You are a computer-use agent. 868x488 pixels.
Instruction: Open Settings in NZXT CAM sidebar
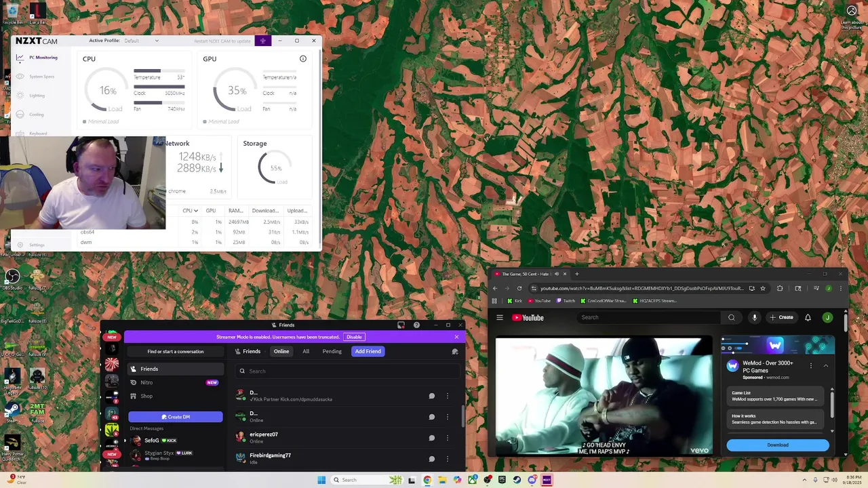tap(37, 245)
